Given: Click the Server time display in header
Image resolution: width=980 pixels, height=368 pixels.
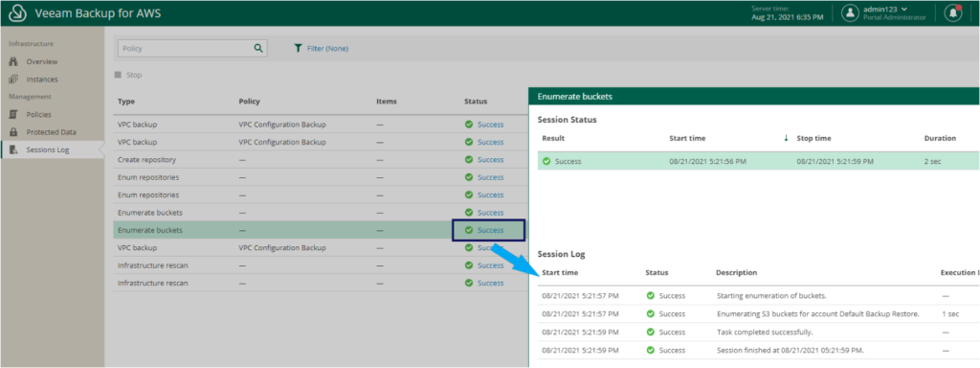Looking at the screenshot, I should click(x=788, y=13).
